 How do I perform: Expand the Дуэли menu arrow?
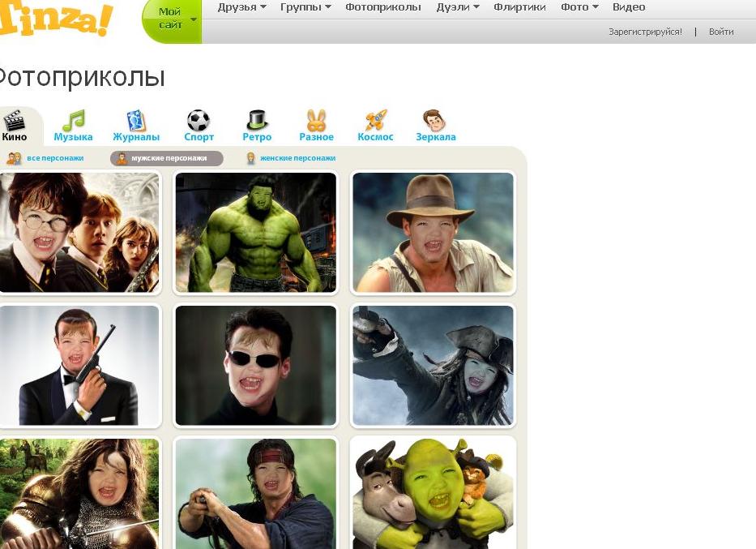tap(476, 7)
